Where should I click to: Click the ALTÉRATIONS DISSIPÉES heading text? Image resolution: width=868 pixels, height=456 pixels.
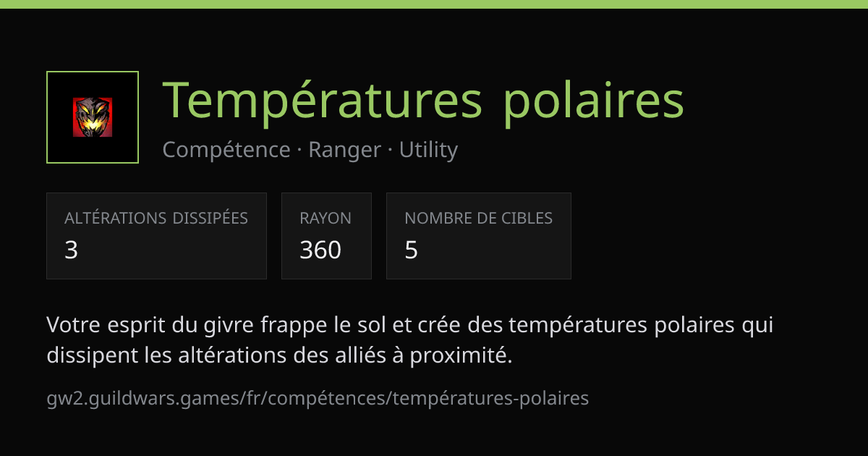pyautogui.click(x=156, y=218)
